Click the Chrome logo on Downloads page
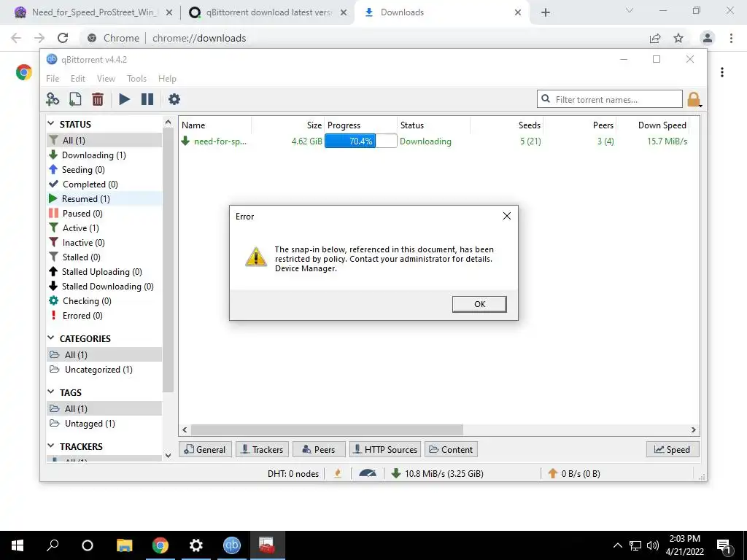The width and height of the screenshot is (747, 560). pos(24,72)
